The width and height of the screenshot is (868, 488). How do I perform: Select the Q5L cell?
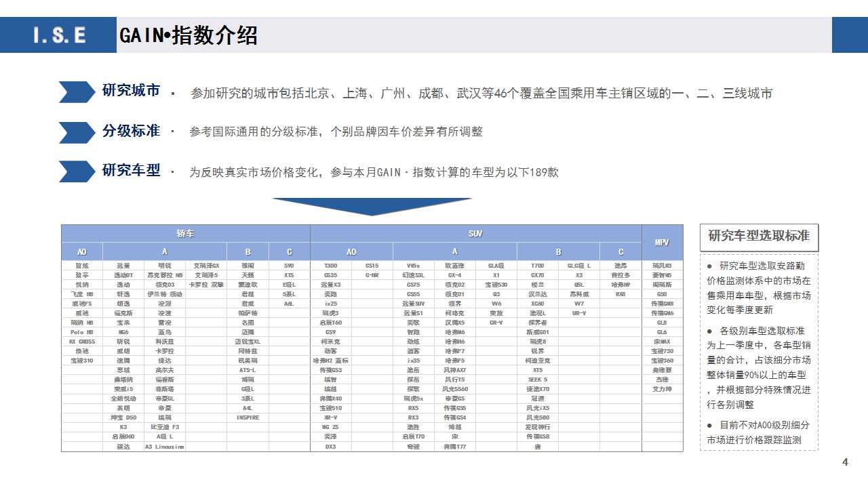[x=579, y=285]
